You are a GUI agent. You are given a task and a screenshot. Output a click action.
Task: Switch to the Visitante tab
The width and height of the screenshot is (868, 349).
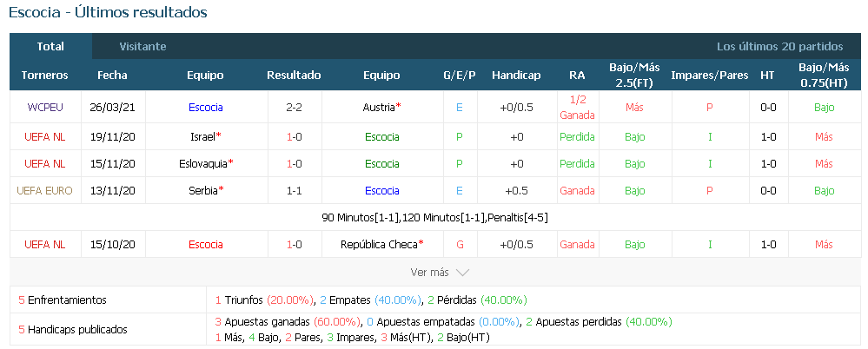pos(142,47)
